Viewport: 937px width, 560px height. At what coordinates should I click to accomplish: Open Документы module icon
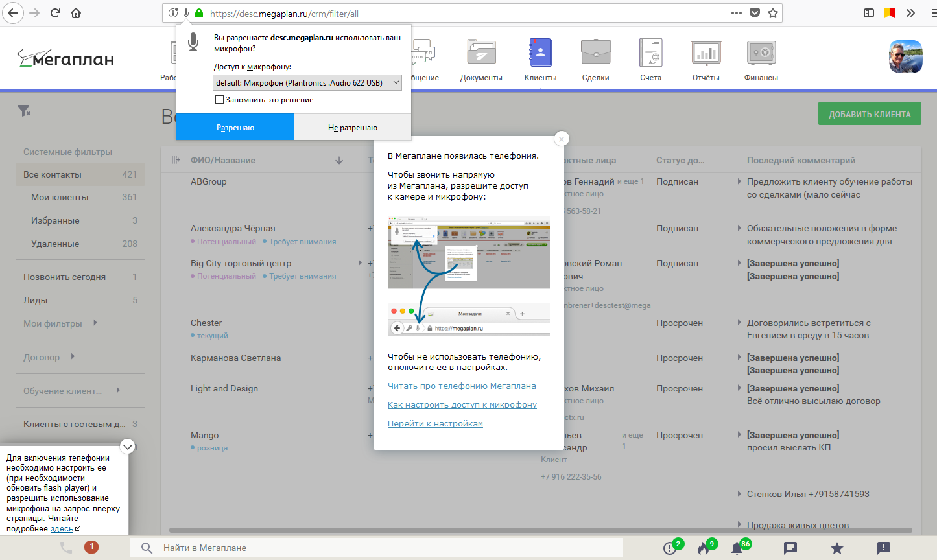(x=481, y=52)
